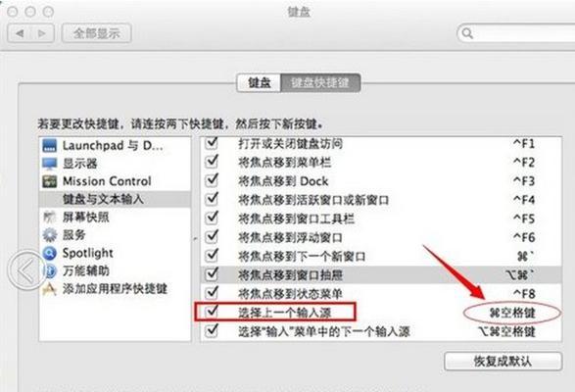Select the 键盘与文本输入 category row
Image resolution: width=575 pixels, height=392 pixels.
tap(116, 199)
